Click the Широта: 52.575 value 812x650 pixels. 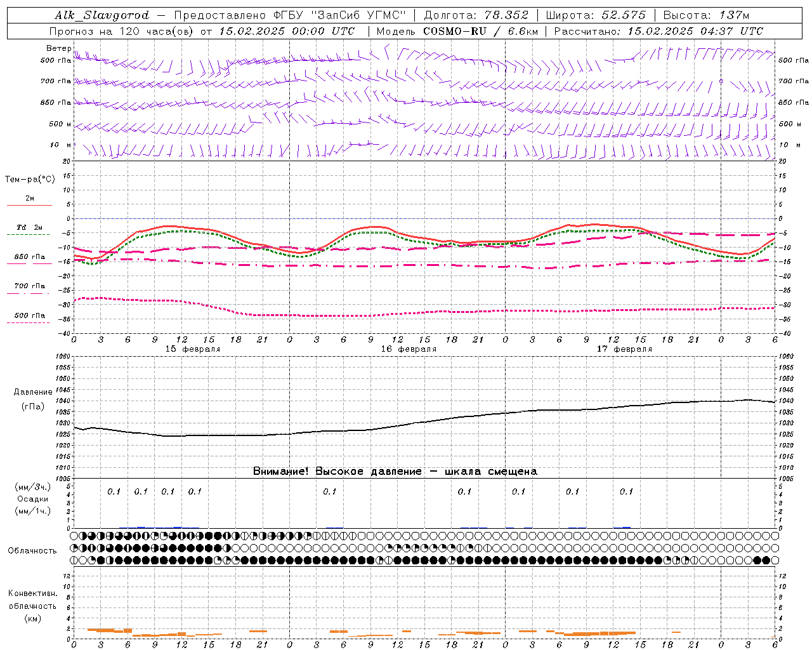(596, 15)
